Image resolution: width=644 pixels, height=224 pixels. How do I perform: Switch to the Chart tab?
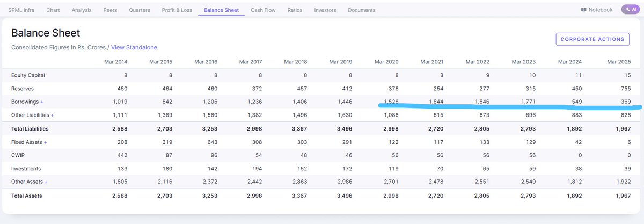pos(53,10)
